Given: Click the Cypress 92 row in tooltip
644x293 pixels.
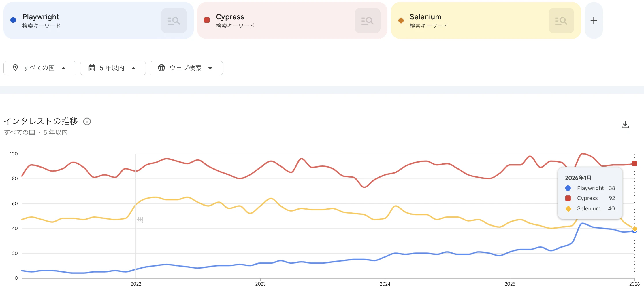Looking at the screenshot, I should [x=590, y=198].
